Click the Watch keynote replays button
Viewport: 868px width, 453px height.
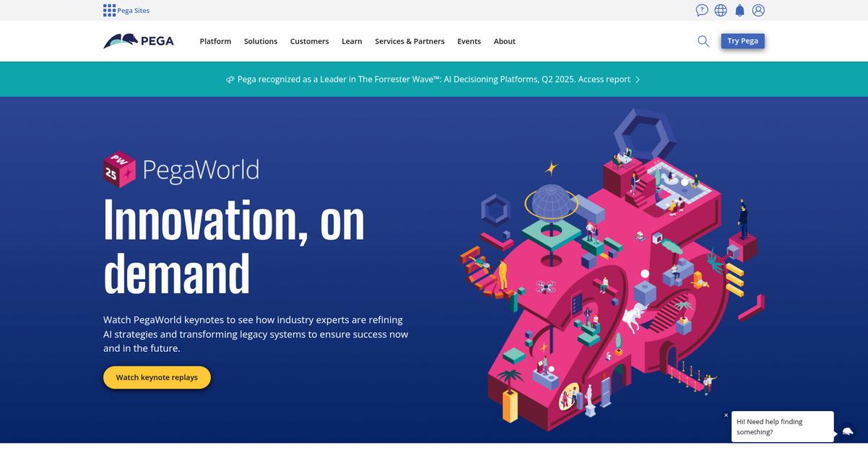tap(157, 377)
